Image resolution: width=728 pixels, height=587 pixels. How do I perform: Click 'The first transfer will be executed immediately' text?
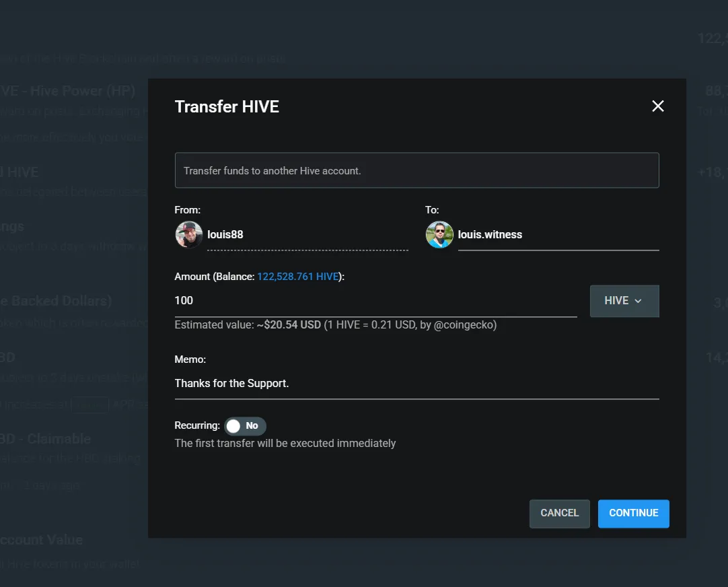pyautogui.click(x=285, y=444)
